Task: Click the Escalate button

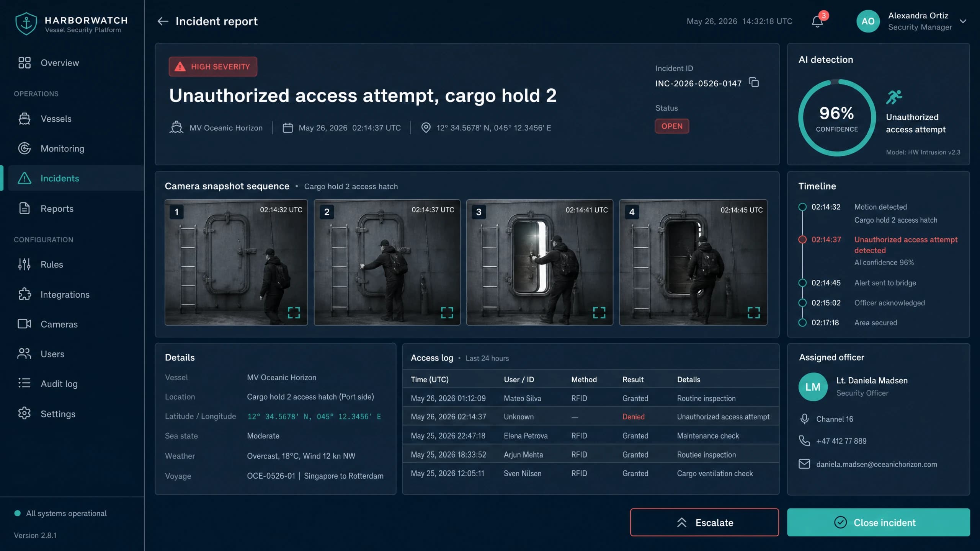Action: pyautogui.click(x=704, y=522)
